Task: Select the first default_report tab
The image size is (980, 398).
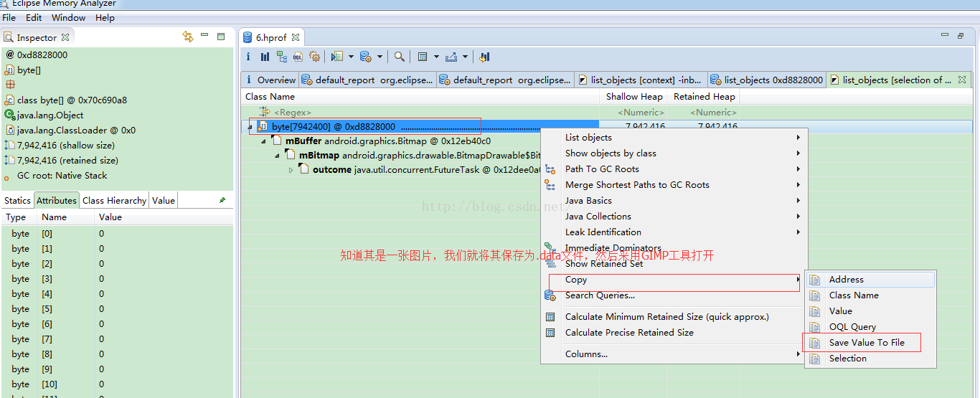Action: coord(367,80)
